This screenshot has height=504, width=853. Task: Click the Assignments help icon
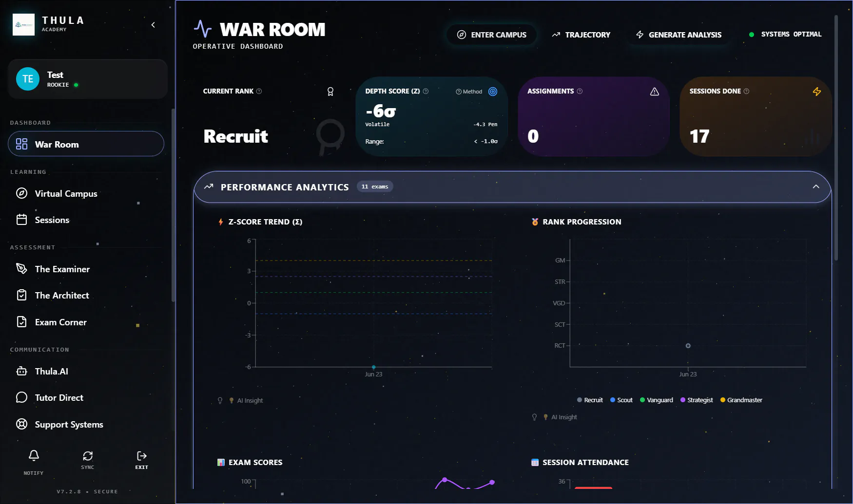click(580, 91)
